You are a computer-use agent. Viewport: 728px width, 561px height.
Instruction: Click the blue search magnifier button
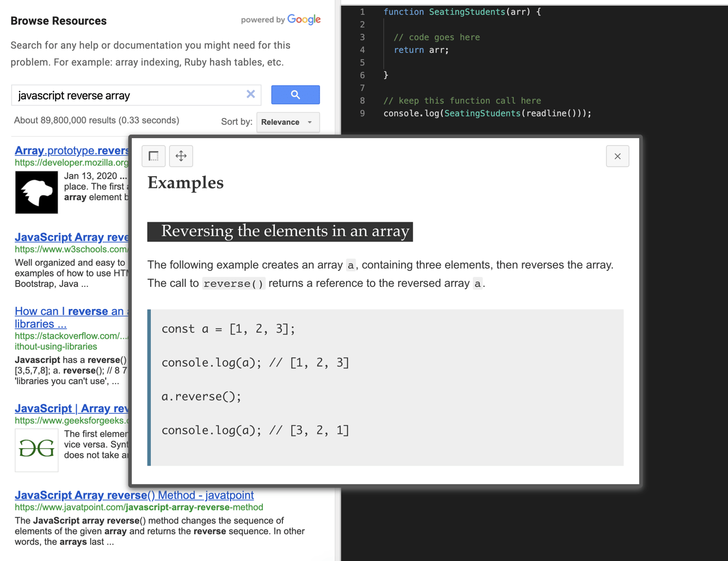tap(295, 95)
